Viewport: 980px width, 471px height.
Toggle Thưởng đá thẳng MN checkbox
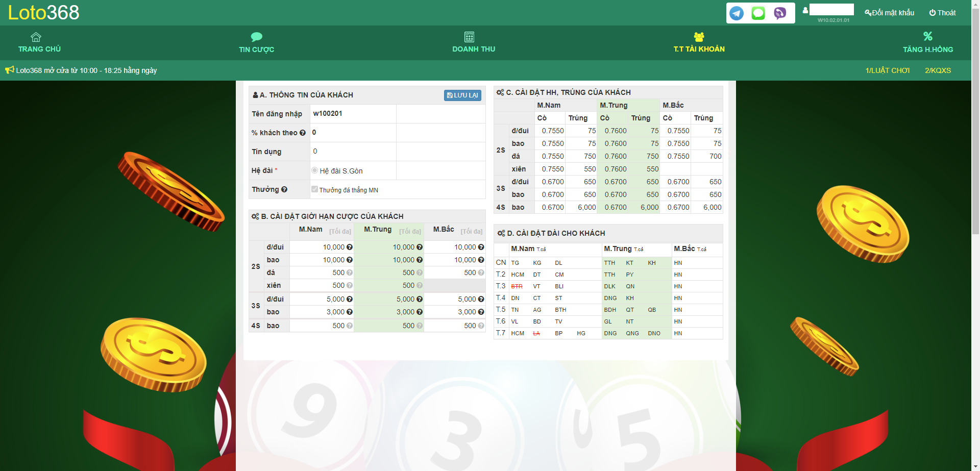point(315,189)
